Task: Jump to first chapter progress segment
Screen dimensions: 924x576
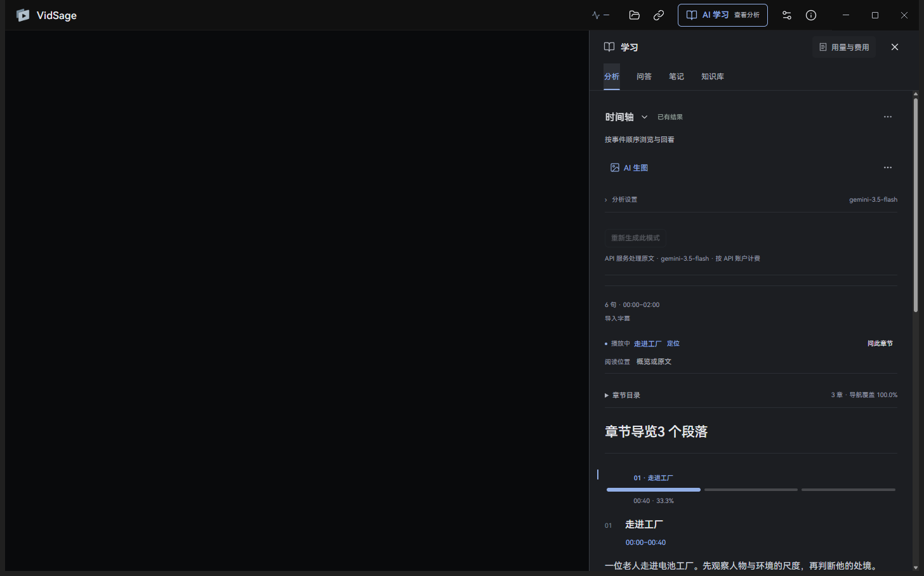Action: click(x=654, y=490)
